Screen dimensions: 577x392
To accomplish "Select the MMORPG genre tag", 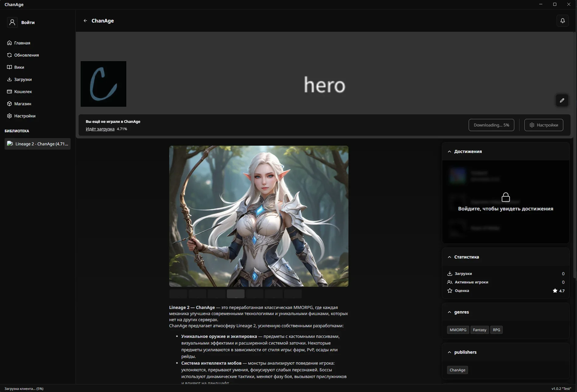I will (x=458, y=330).
